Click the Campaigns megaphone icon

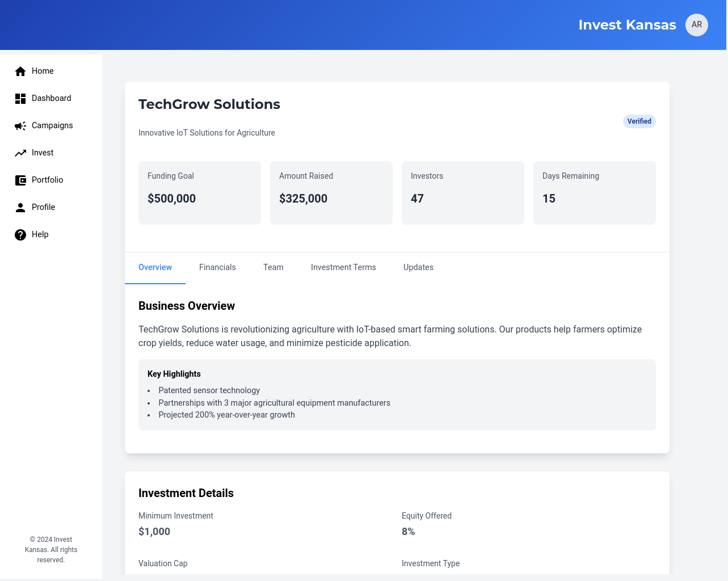pos(20,125)
